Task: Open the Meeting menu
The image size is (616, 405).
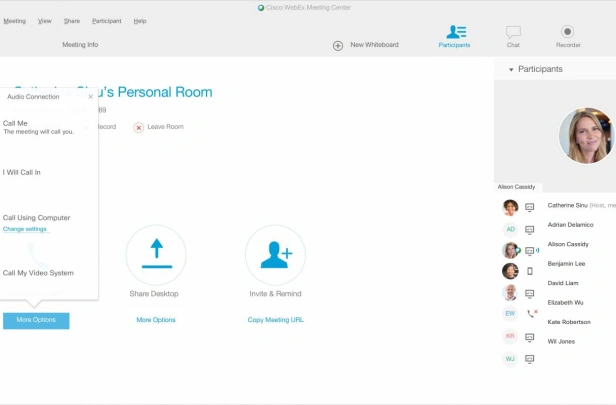Action: (15, 21)
